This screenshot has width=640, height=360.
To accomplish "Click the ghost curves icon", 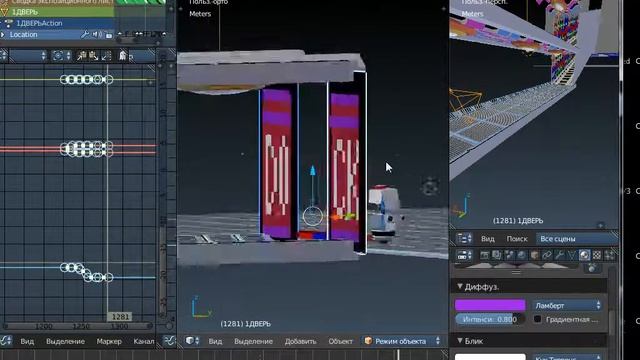I will [122, 55].
